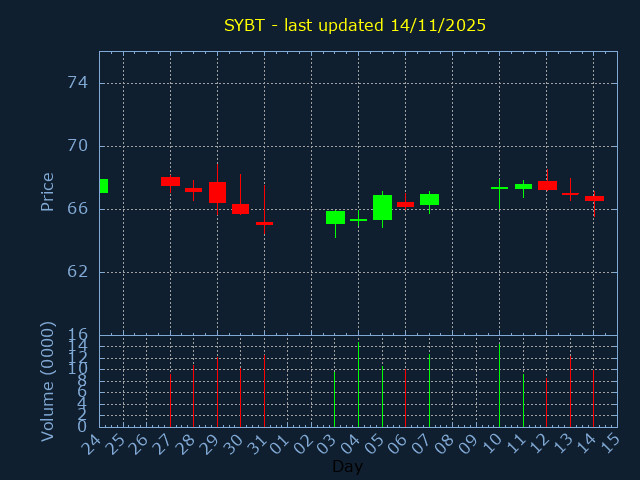
Task: Click the chart title SYBT - last updated 14/11/2025
Action: [355, 25]
